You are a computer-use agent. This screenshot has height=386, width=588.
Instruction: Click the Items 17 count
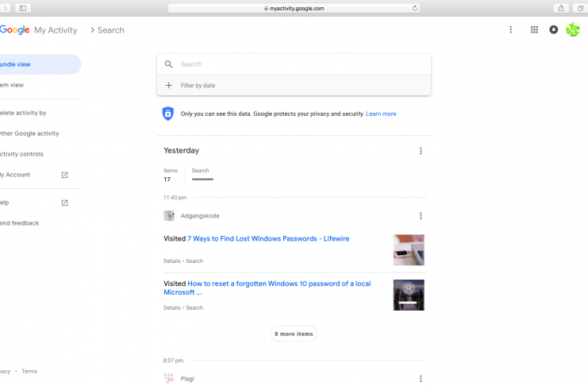tap(171, 175)
